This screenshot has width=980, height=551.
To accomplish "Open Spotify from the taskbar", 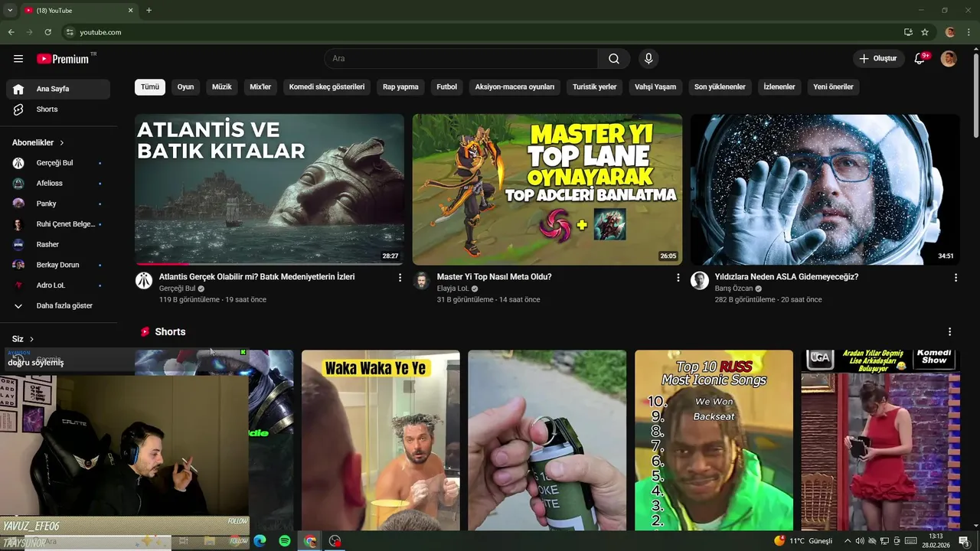I will pyautogui.click(x=285, y=541).
